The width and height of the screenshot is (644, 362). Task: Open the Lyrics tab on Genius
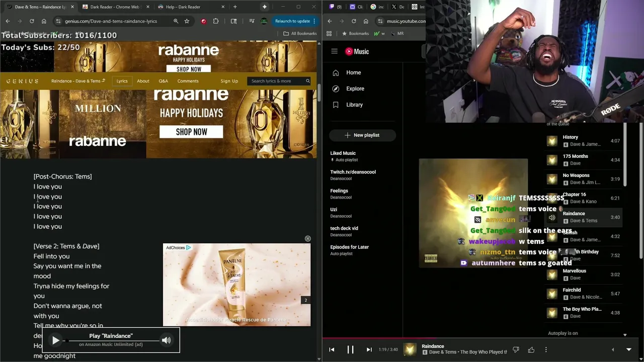point(122,81)
